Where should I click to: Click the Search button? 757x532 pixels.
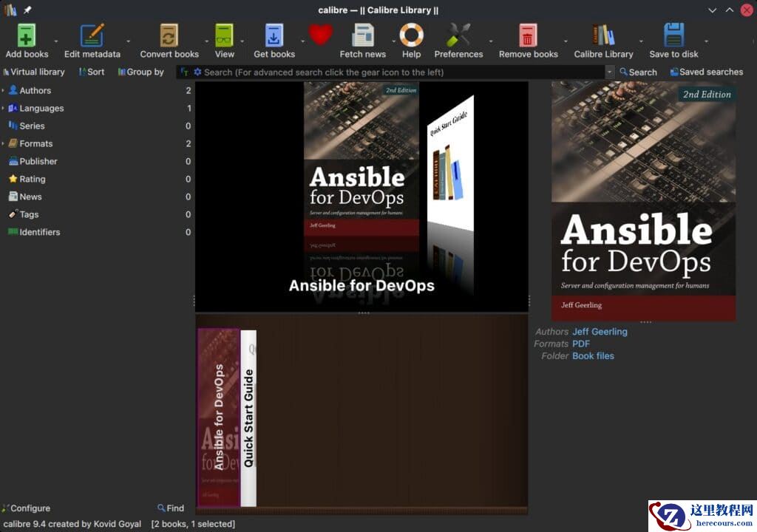tap(638, 72)
